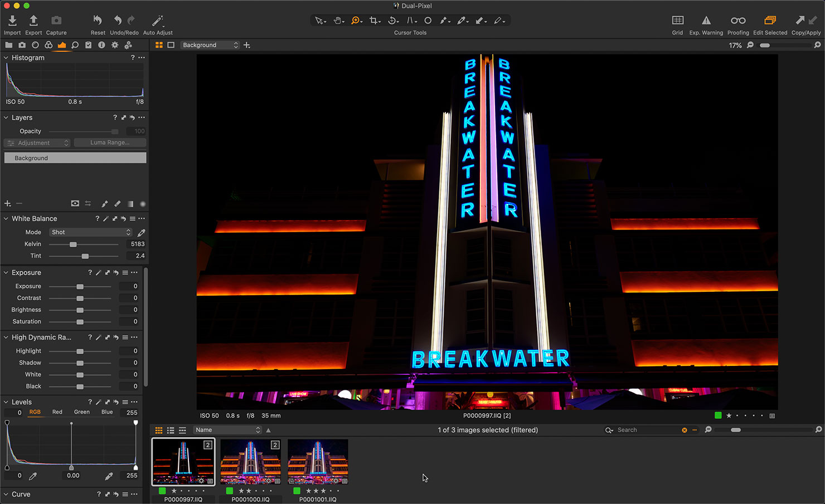Collapse the Histogram panel

6,58
